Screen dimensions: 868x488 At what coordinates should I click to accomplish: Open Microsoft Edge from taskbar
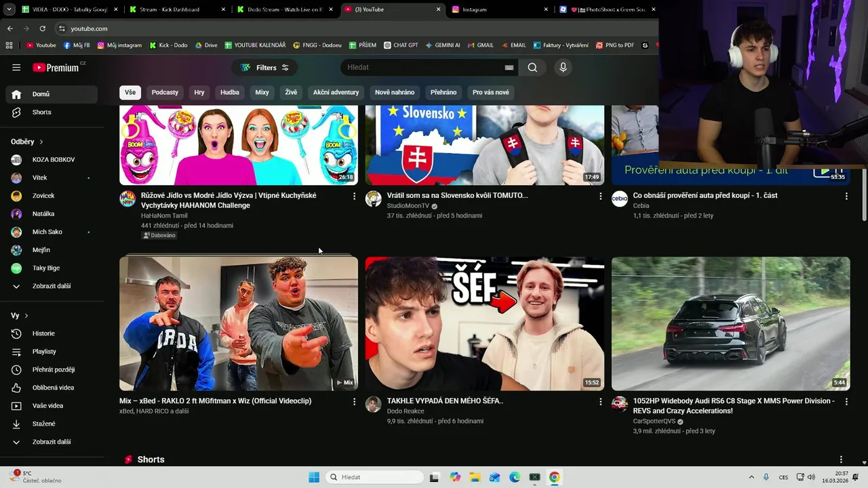pyautogui.click(x=515, y=477)
